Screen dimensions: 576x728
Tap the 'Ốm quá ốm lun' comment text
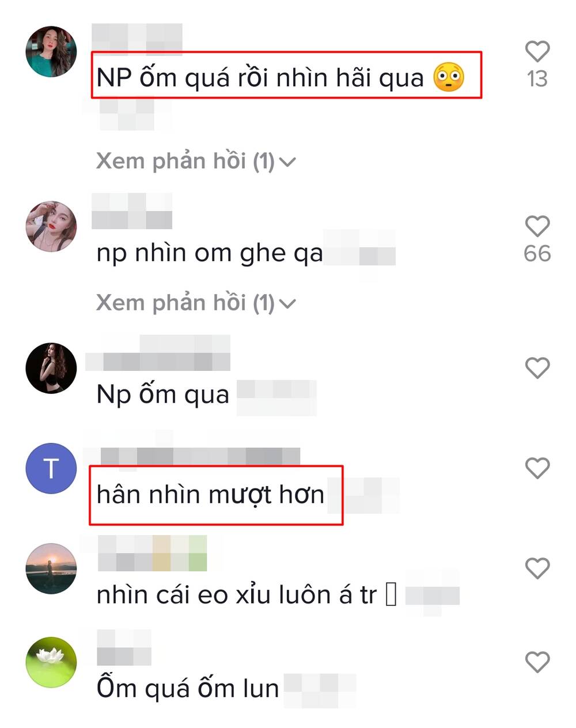pyautogui.click(x=188, y=688)
